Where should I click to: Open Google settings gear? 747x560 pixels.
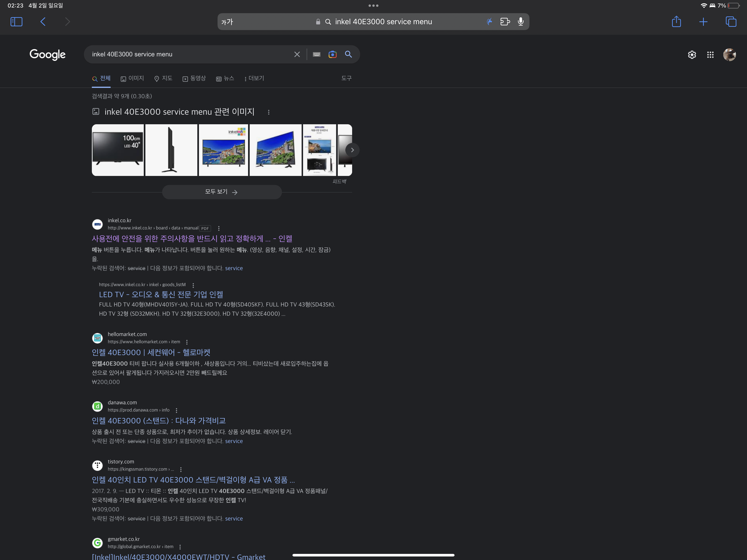[x=692, y=55]
